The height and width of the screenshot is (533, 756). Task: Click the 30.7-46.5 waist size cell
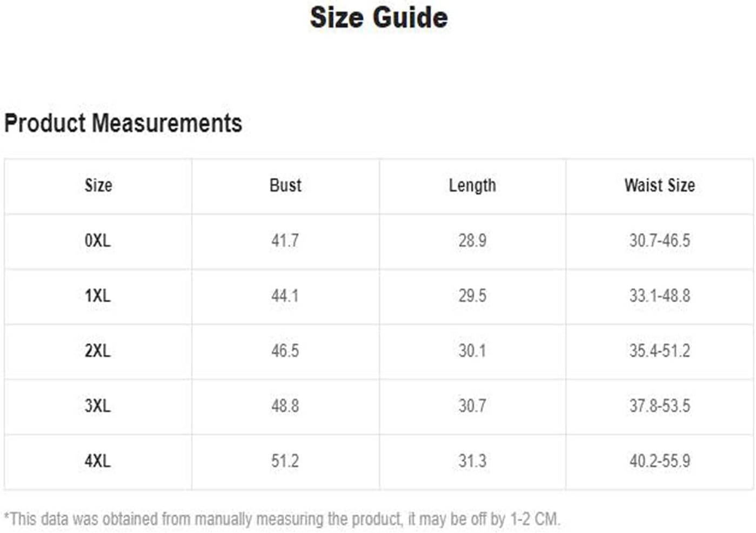(660, 241)
